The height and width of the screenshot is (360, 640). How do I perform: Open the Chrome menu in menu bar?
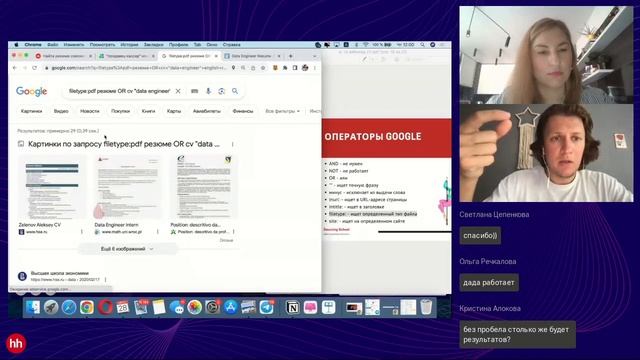pyautogui.click(x=33, y=44)
